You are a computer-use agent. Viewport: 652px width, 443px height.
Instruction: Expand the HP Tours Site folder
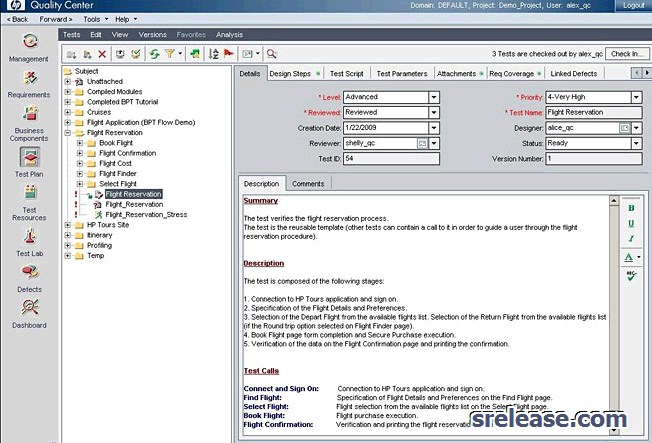pos(68,225)
